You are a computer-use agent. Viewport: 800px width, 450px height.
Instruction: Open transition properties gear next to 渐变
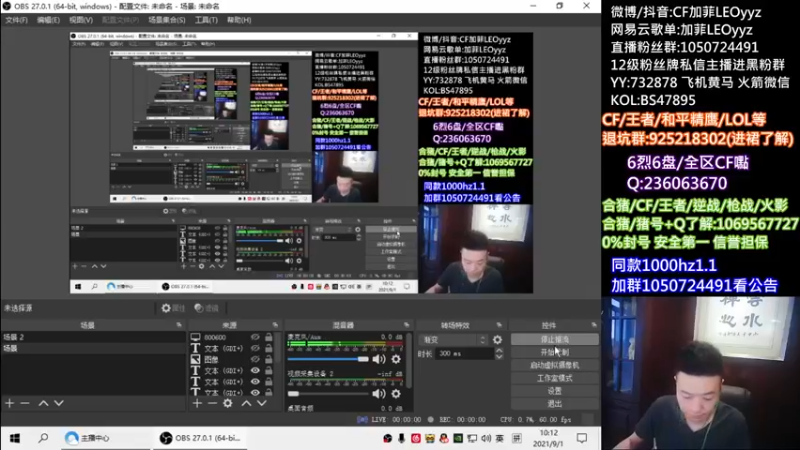click(x=497, y=339)
